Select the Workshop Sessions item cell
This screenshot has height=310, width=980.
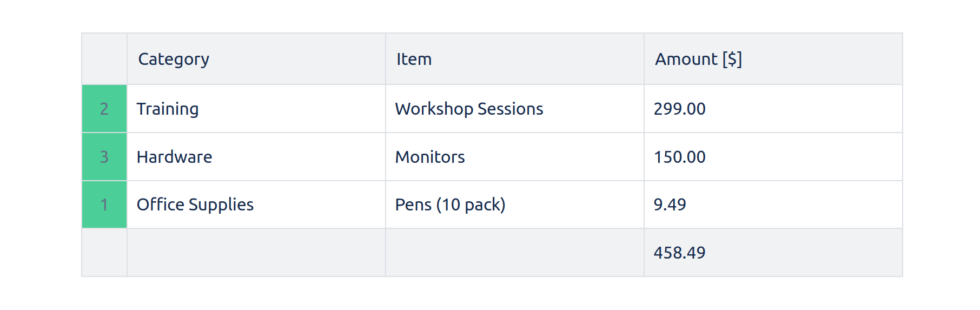pyautogui.click(x=469, y=109)
